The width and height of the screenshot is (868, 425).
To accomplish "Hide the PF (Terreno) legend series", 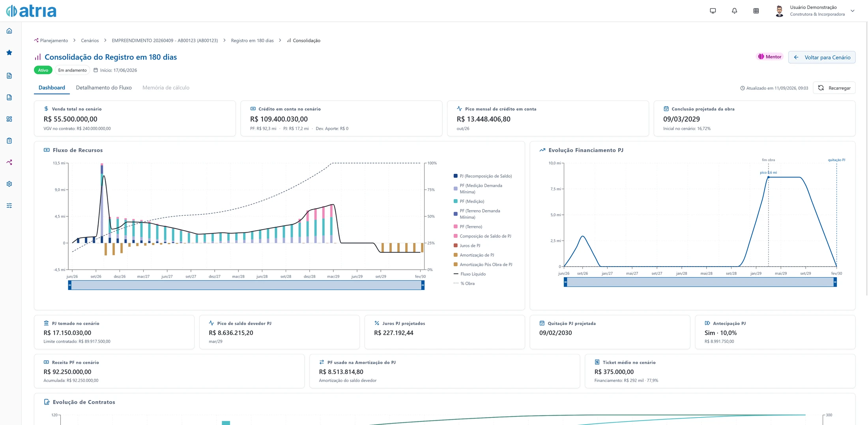I will tap(468, 227).
